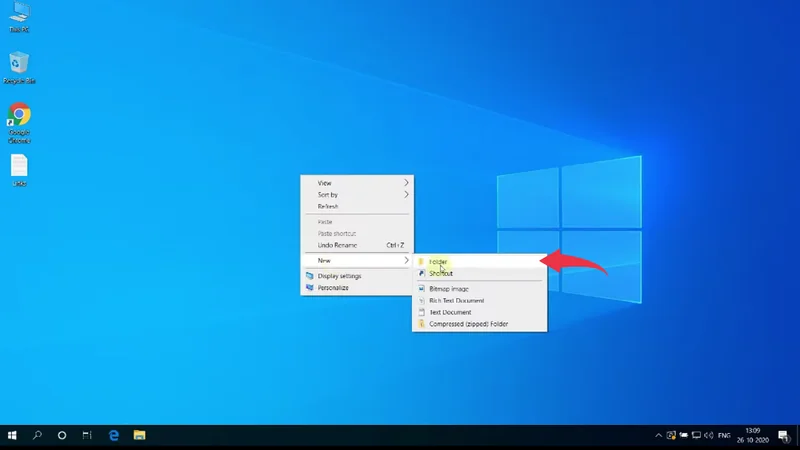Launch Microsoft Edge from the taskbar
The width and height of the screenshot is (800, 450).
point(114,436)
